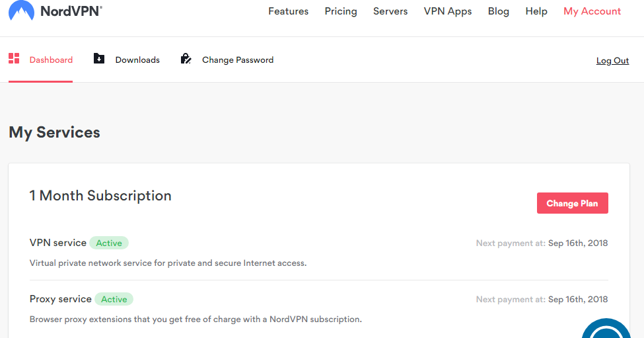
Task: Go to Pricing in top navigation
Action: coord(341,11)
